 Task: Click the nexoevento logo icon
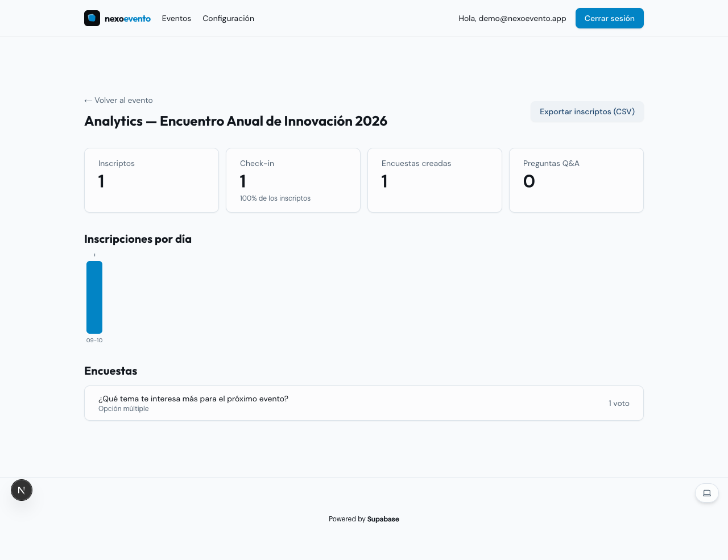click(92, 18)
